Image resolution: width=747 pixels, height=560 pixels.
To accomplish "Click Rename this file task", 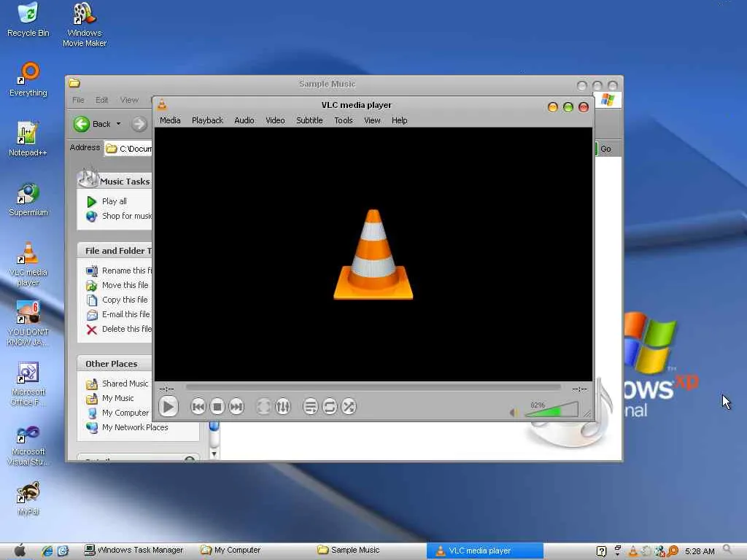I will [119, 271].
